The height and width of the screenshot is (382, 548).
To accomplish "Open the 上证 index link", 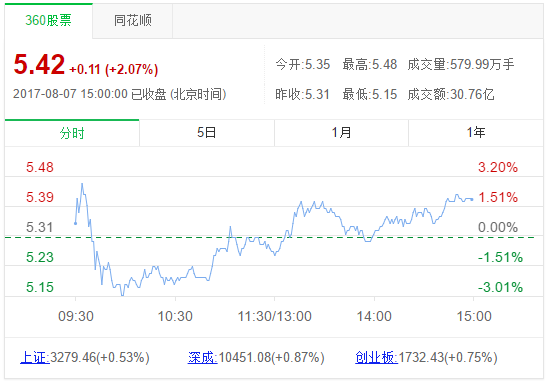I will tap(35, 358).
